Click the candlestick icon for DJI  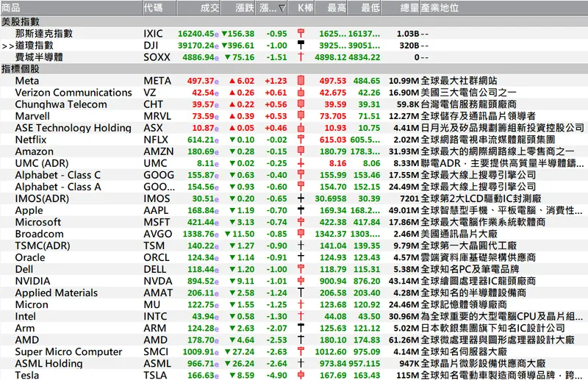(301, 45)
